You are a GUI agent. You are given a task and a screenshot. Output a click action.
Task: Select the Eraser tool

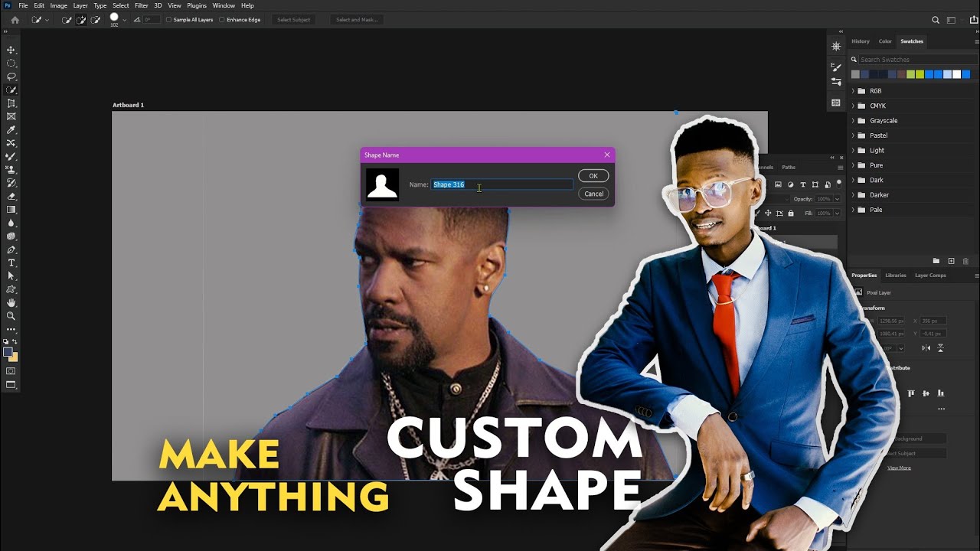pos(11,197)
